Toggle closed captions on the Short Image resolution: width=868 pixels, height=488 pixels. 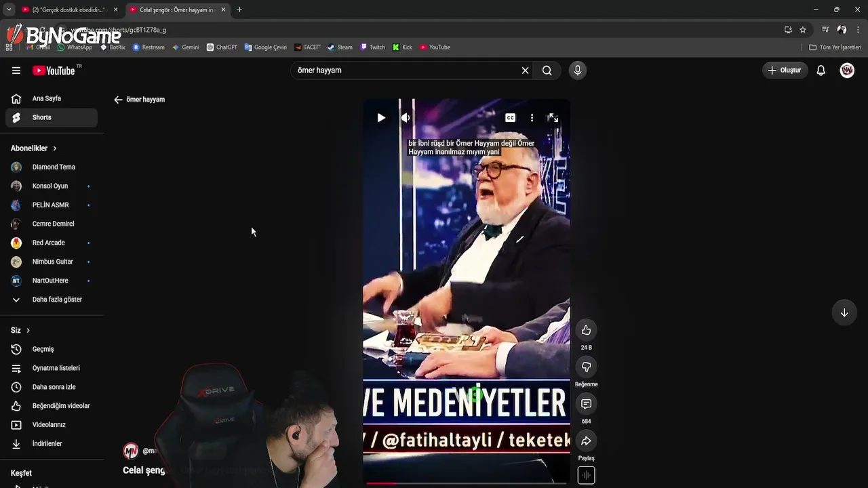pos(510,118)
